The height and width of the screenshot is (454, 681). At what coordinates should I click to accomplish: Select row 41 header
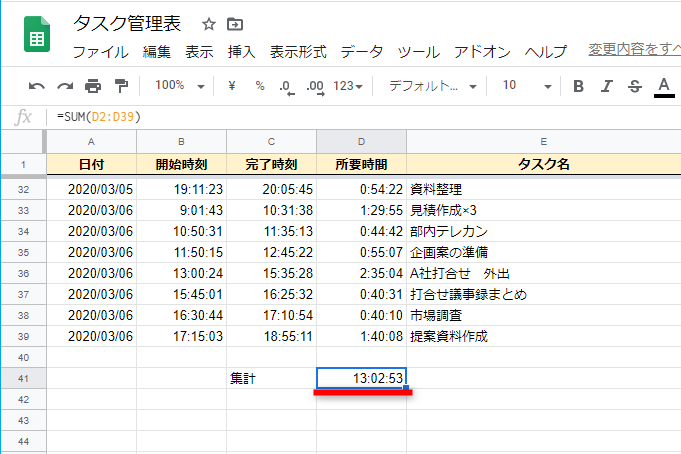(23, 378)
